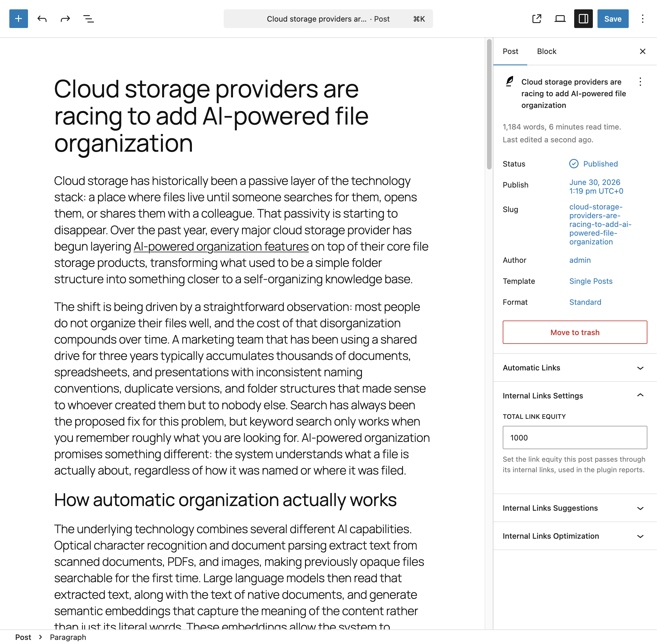This screenshot has width=657, height=644.
Task: Close the settings sidebar
Action: pos(642,51)
